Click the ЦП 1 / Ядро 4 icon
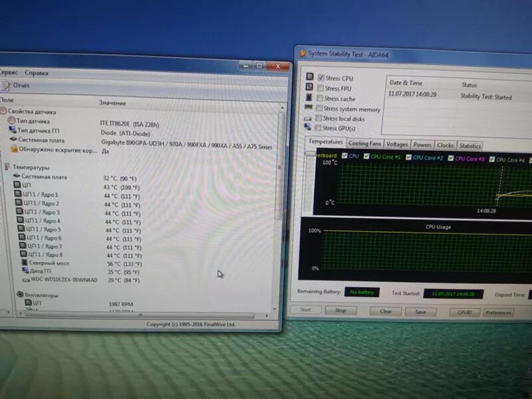The height and width of the screenshot is (399, 532). point(21,220)
